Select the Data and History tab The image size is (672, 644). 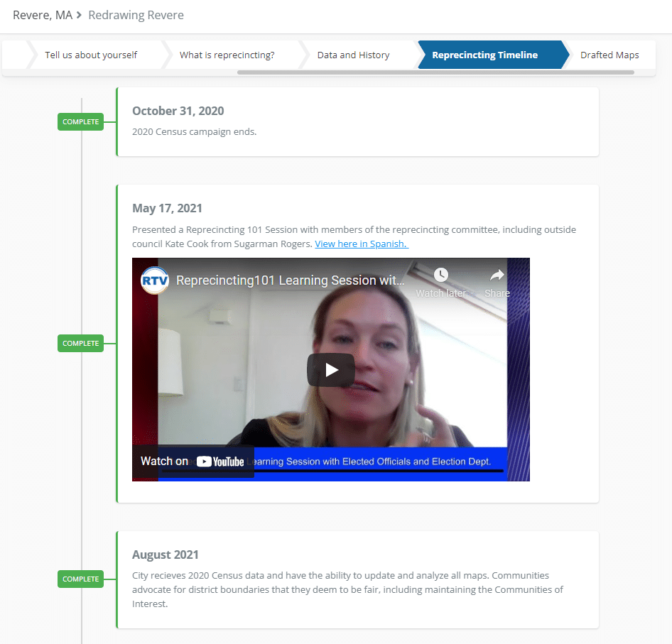coord(353,55)
